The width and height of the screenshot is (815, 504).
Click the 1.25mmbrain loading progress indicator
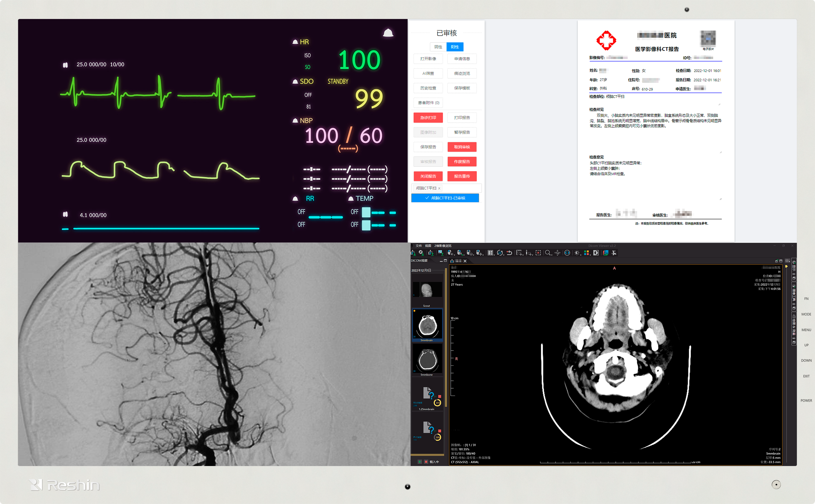pyautogui.click(x=437, y=403)
